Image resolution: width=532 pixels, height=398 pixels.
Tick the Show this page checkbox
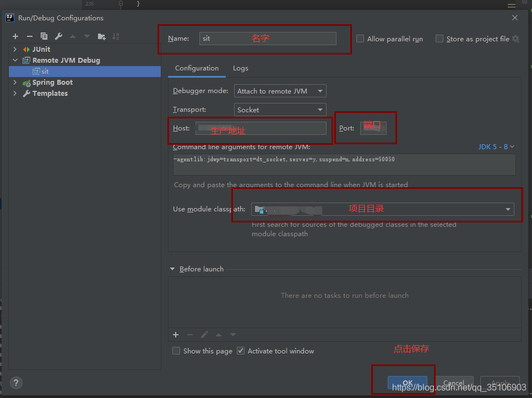click(176, 351)
